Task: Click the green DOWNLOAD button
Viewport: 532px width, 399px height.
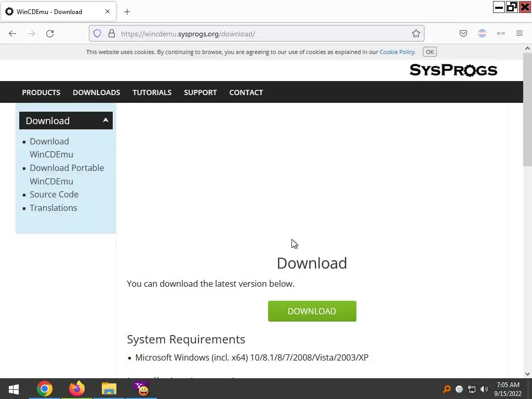Action: [x=312, y=311]
